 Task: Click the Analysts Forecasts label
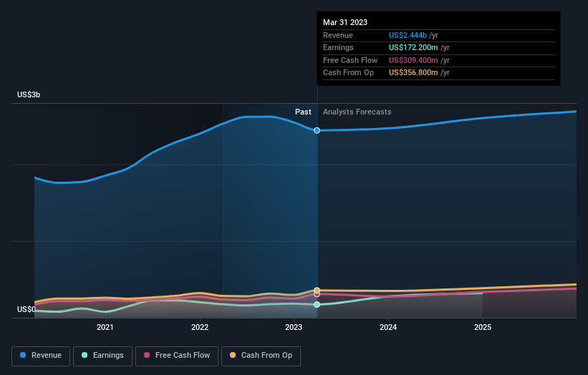tap(357, 112)
